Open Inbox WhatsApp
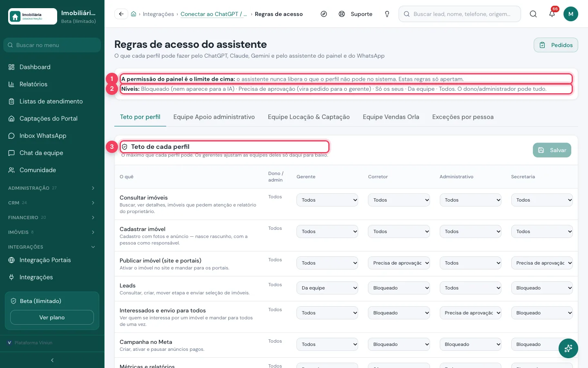588x368 pixels. coord(52,136)
